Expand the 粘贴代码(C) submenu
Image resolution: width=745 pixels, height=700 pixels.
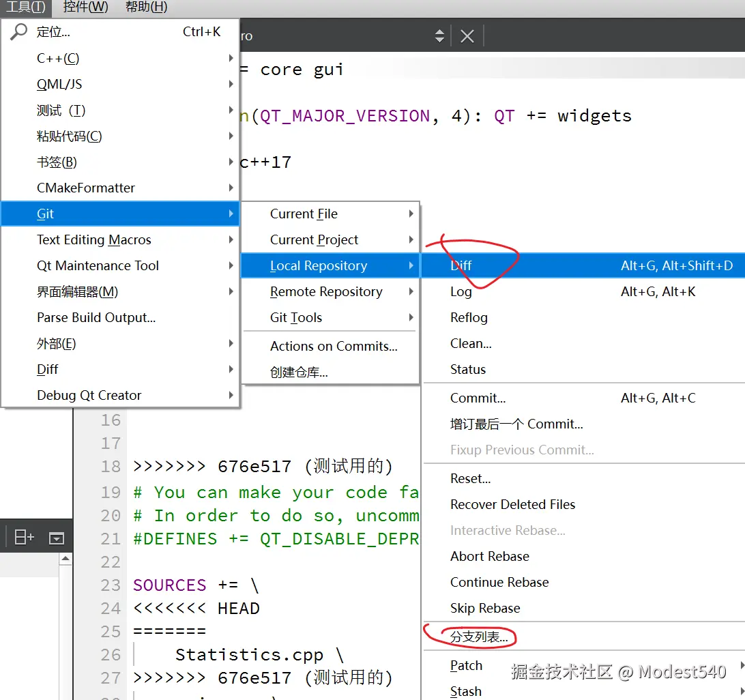click(120, 136)
